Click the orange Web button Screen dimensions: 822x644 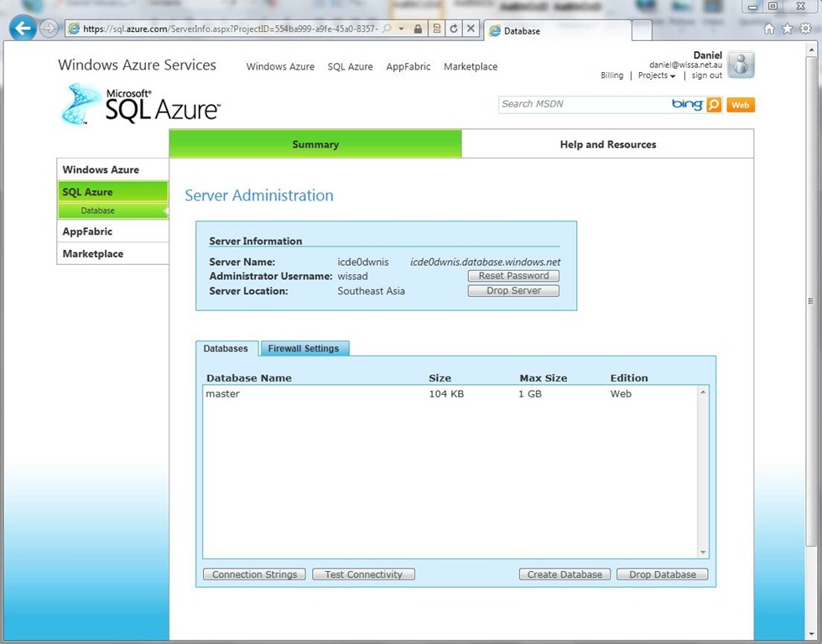740,105
